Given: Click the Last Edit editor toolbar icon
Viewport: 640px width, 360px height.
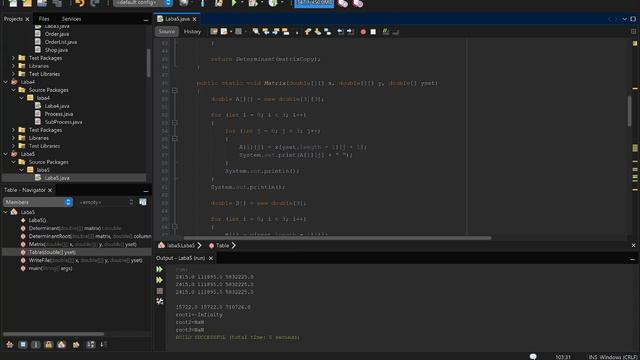Looking at the screenshot, I should pos(214,31).
